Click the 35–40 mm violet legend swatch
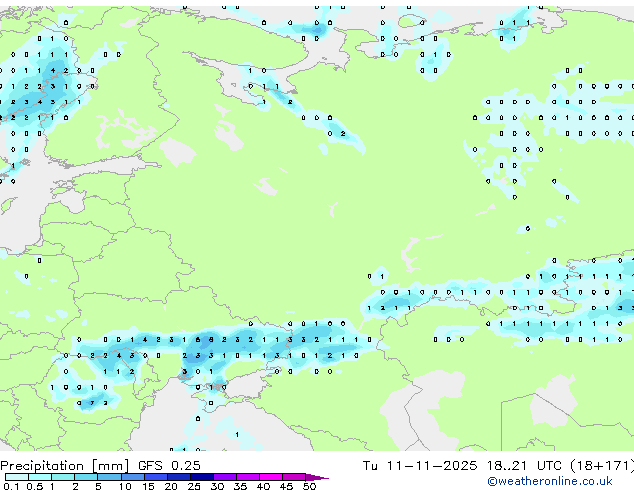Viewport: 634px width, 490px height. (x=247, y=477)
